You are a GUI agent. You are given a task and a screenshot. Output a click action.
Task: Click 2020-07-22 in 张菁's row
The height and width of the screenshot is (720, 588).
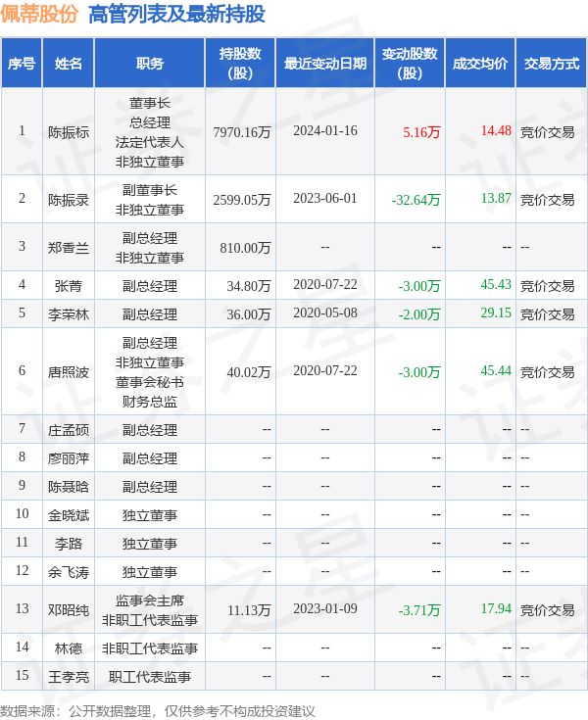point(325,285)
